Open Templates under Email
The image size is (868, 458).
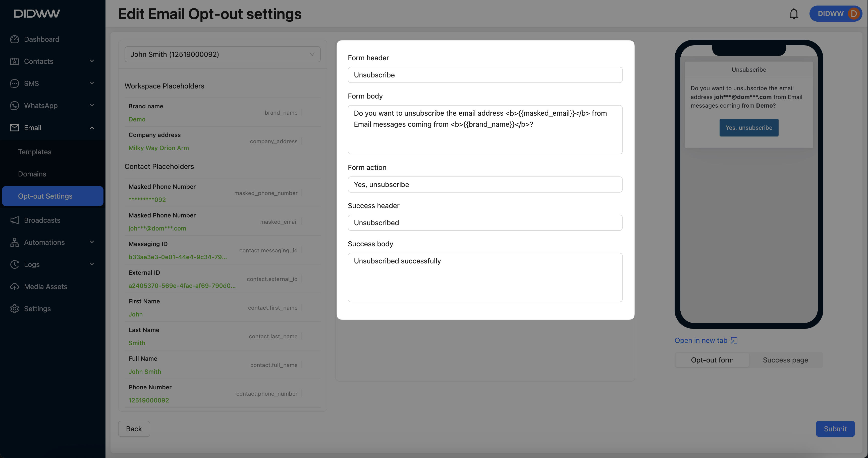pyautogui.click(x=35, y=152)
